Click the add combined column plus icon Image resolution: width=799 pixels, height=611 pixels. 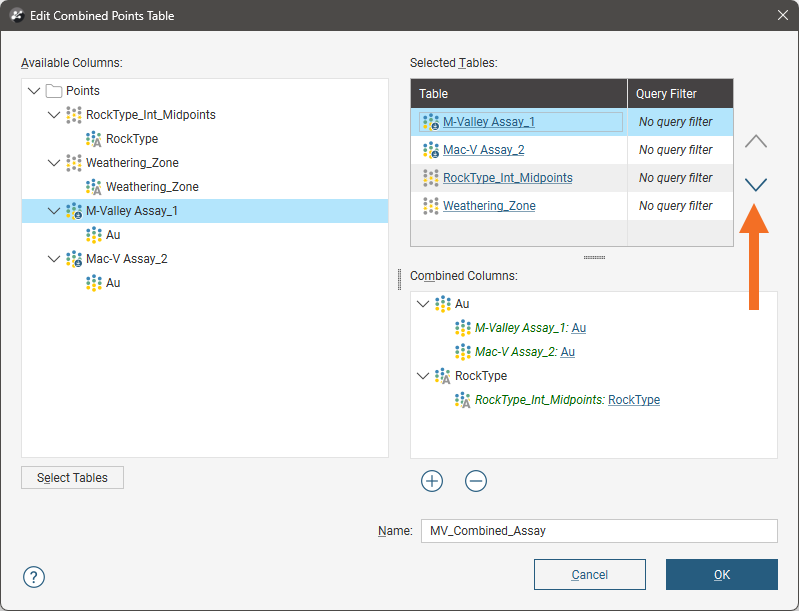[432, 481]
